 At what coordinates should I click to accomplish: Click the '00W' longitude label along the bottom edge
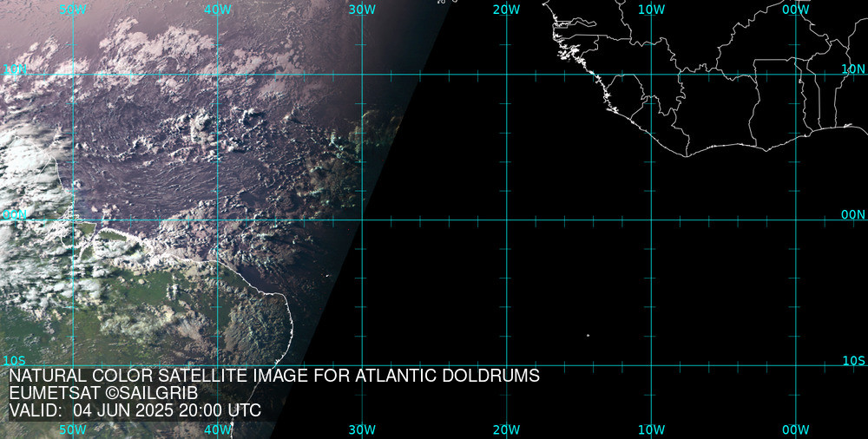796,430
